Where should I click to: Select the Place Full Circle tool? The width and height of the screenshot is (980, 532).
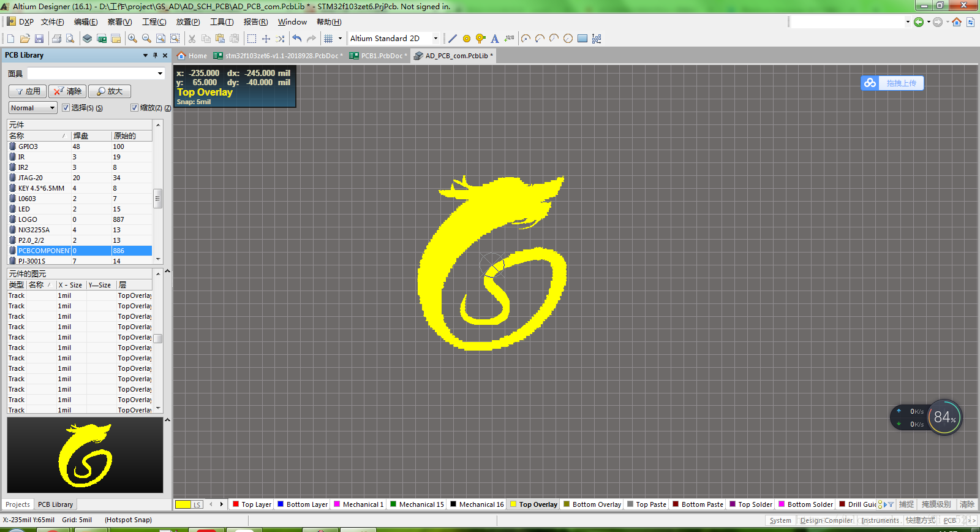[568, 39]
